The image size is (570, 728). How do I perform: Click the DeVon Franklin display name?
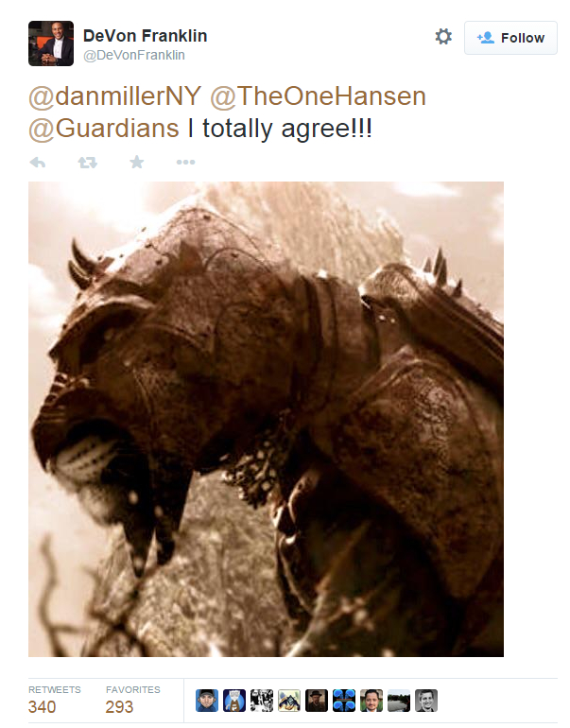pyautogui.click(x=145, y=36)
